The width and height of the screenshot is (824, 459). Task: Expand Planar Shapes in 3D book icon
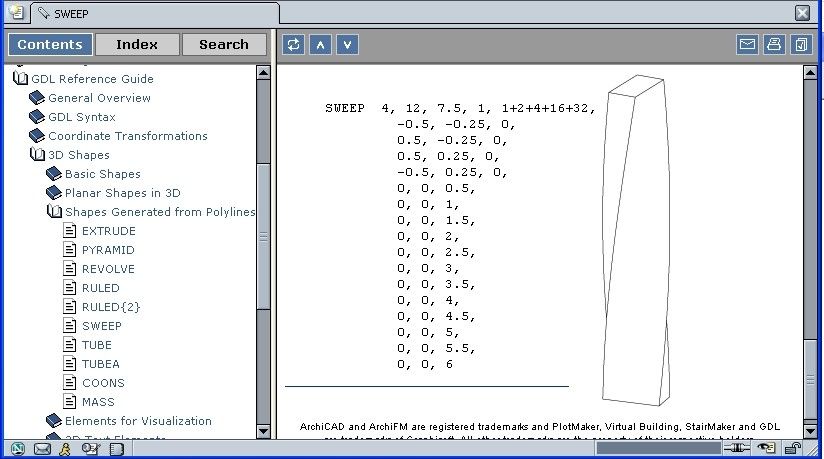coord(54,192)
